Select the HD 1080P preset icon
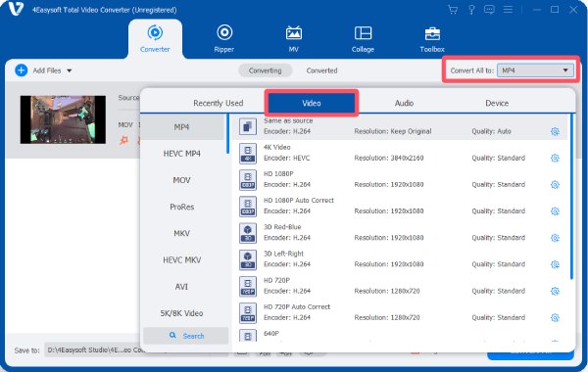The image size is (588, 372). point(248,180)
